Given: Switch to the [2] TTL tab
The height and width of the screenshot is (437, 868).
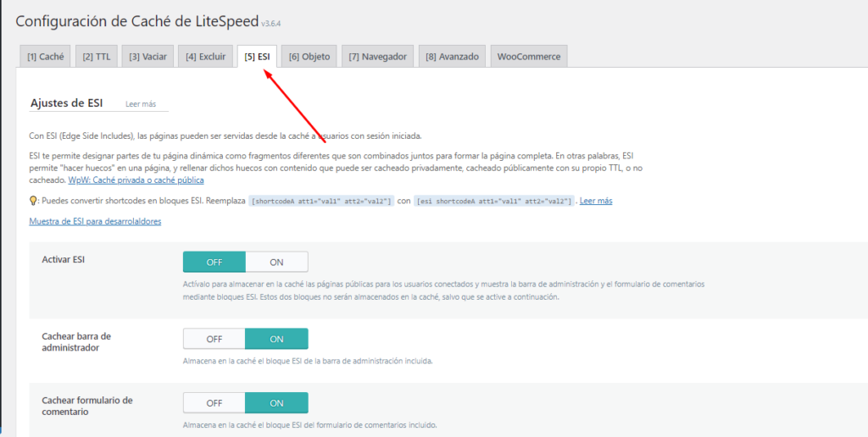Looking at the screenshot, I should pyautogui.click(x=97, y=57).
